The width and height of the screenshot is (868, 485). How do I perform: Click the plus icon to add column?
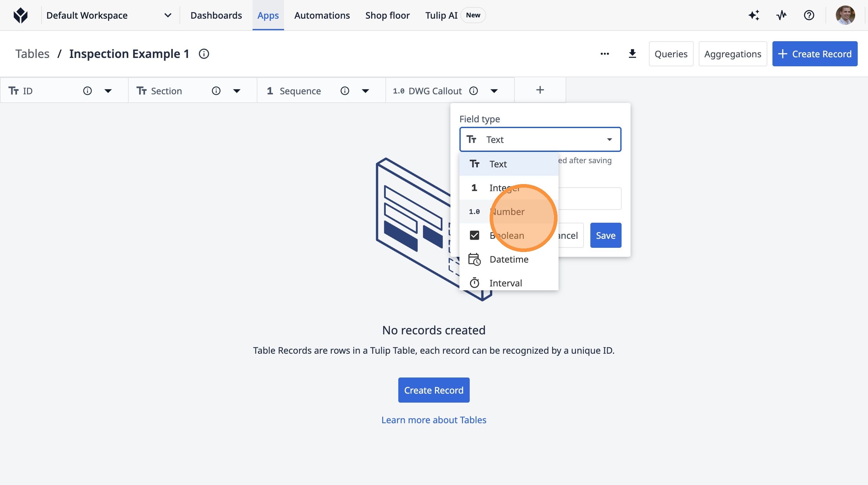pyautogui.click(x=540, y=90)
